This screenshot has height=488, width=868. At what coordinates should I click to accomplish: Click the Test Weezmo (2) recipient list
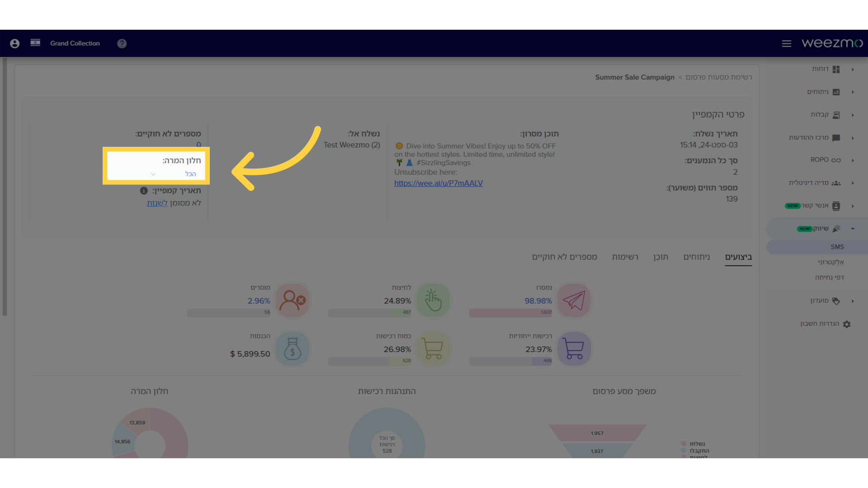click(352, 145)
